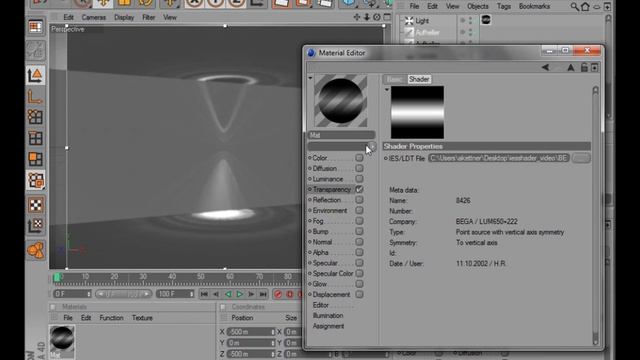Select the Texture Axis tool icon
Image resolution: width=640 pixels, height=360 pixels.
coord(36,225)
